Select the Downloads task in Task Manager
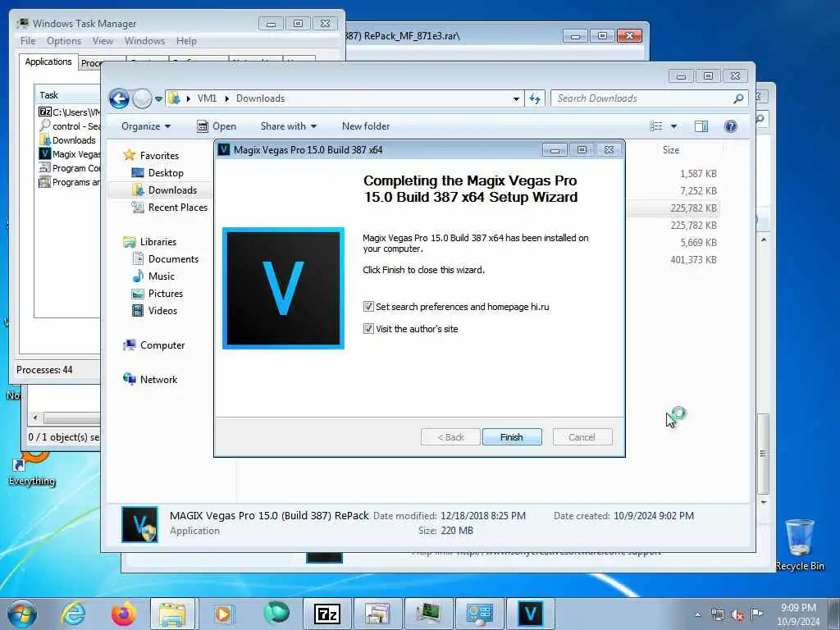The height and width of the screenshot is (630, 840). coord(67,140)
